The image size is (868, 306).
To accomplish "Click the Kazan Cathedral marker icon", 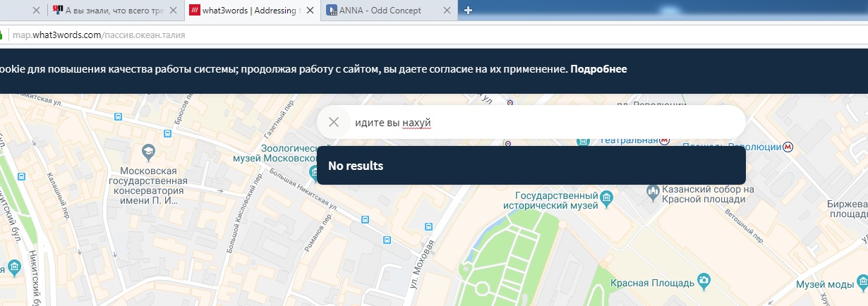I will tap(653, 191).
